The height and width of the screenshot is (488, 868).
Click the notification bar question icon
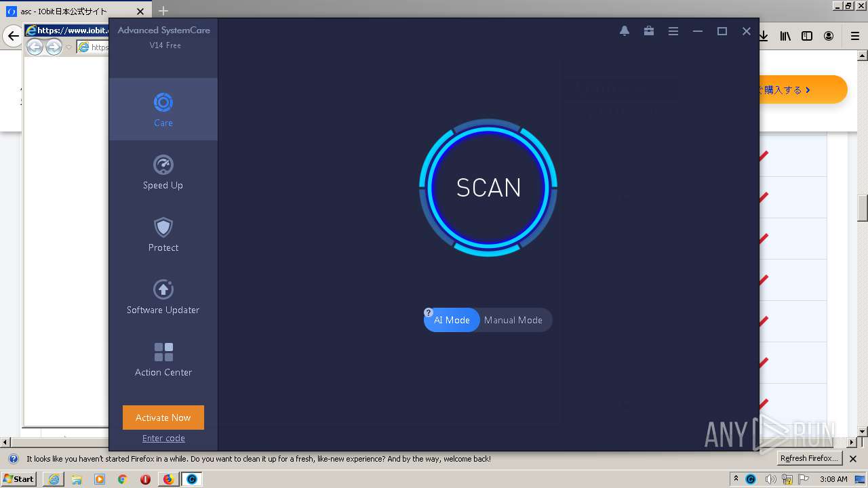(x=13, y=459)
